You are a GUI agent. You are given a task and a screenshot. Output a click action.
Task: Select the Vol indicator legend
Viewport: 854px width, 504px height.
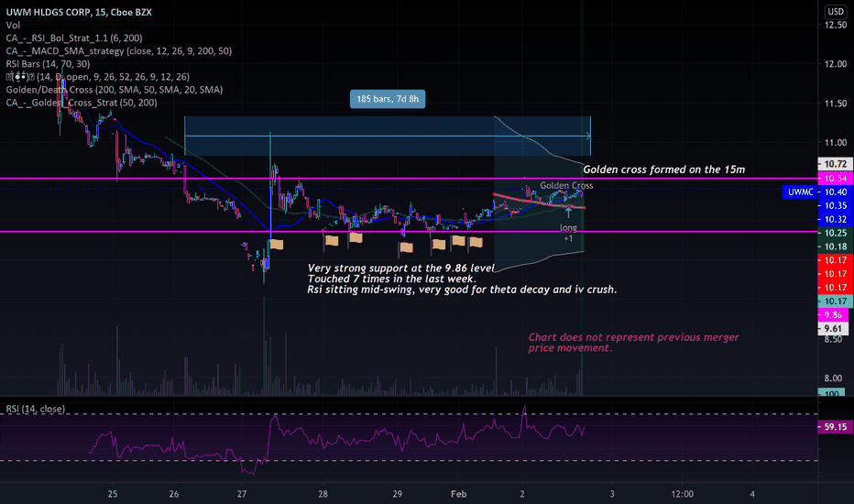point(13,25)
